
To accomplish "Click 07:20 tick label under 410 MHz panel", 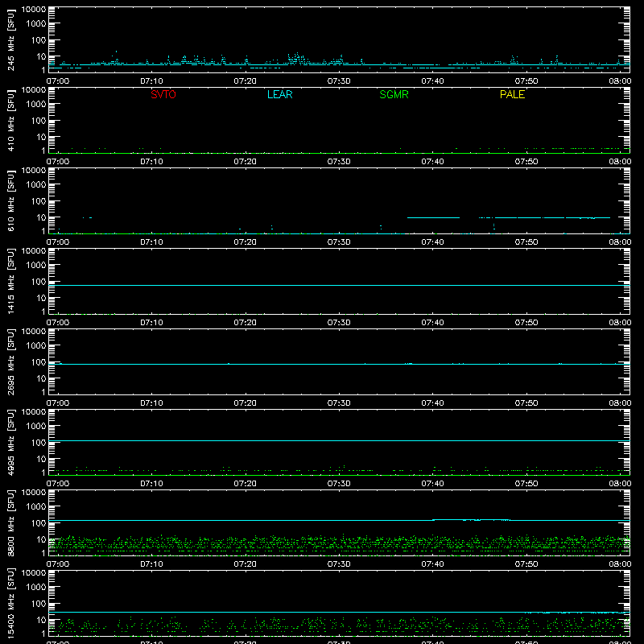I will tap(246, 162).
